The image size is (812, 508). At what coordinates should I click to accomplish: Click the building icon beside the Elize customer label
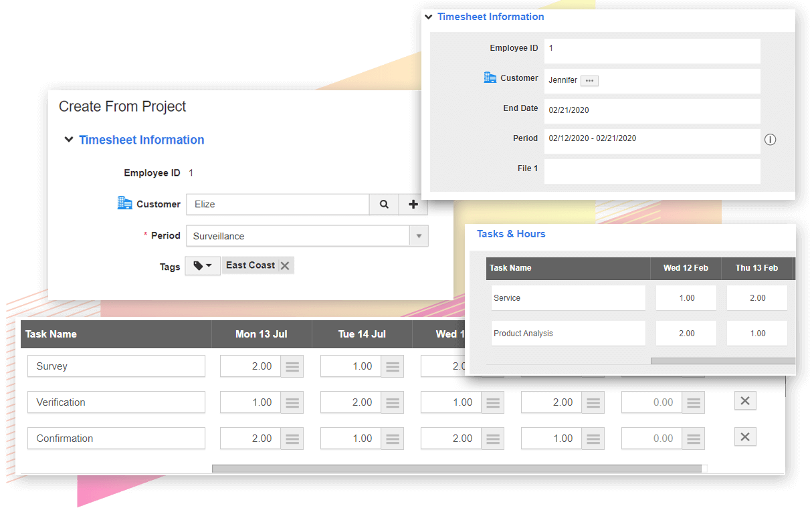(x=124, y=203)
